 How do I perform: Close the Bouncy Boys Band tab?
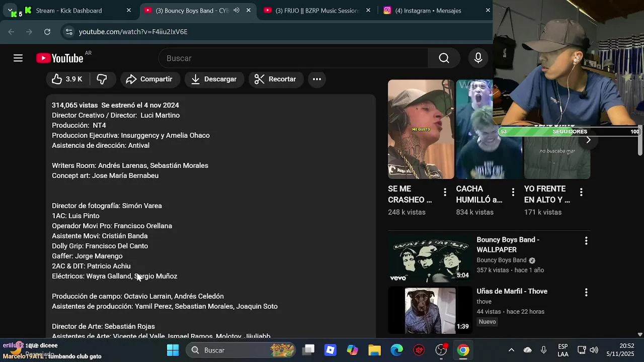(x=249, y=10)
